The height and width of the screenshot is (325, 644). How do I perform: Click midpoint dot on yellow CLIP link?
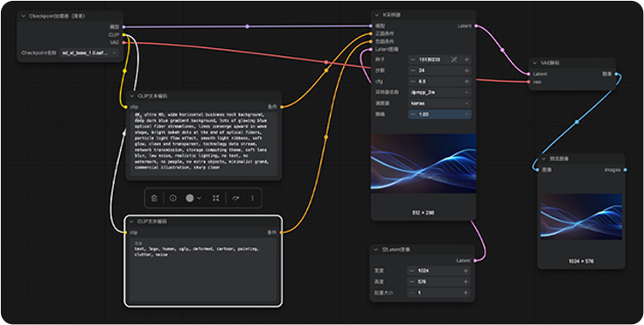pos(125,71)
